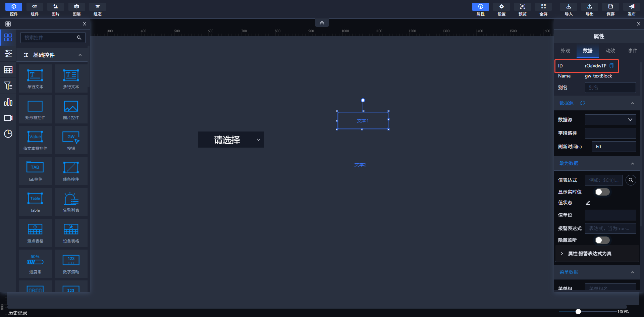Choose the 矩形框控件 control

point(35,109)
